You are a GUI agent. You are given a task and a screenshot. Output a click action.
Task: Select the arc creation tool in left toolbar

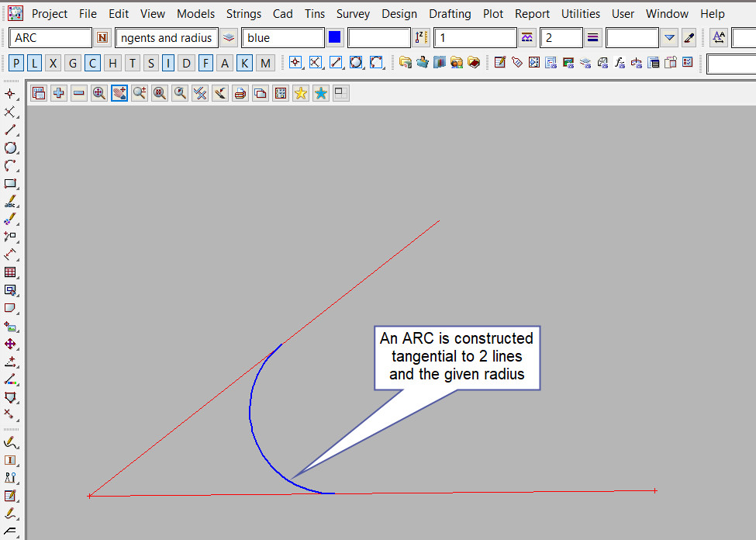click(x=10, y=165)
